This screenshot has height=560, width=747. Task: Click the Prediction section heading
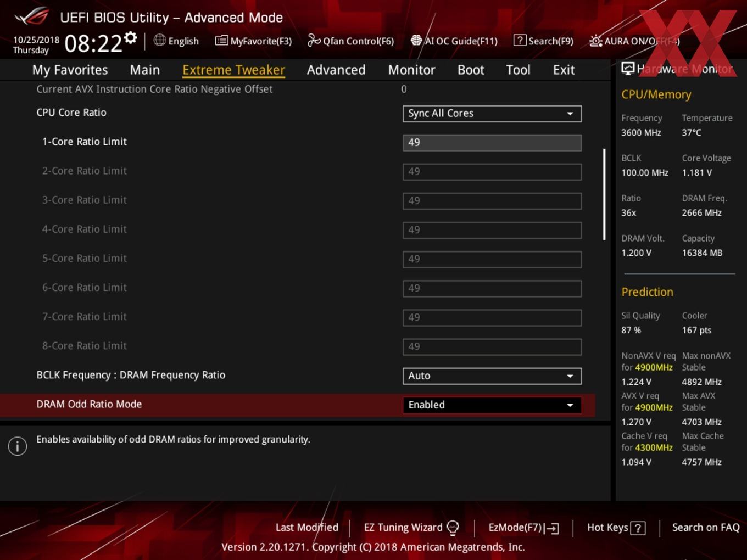[647, 292]
